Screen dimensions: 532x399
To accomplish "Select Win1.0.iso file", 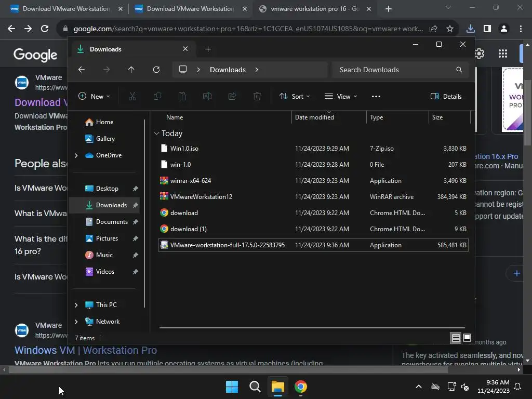I will (313, 149).
